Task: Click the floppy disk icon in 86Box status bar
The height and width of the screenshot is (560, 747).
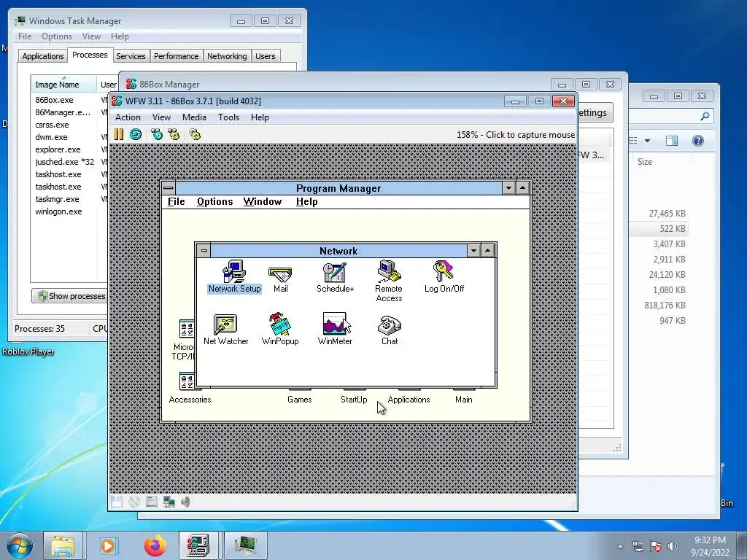Action: 117,502
